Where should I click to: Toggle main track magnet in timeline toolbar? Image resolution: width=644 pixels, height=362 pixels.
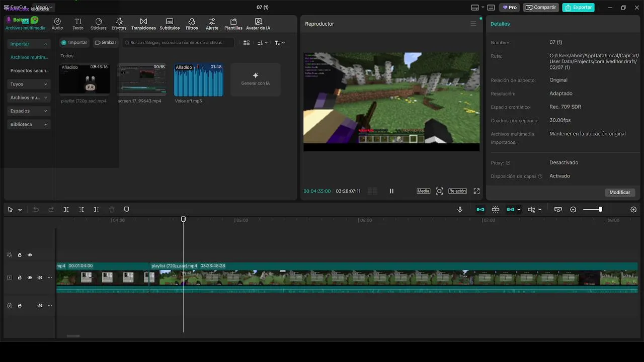click(480, 210)
